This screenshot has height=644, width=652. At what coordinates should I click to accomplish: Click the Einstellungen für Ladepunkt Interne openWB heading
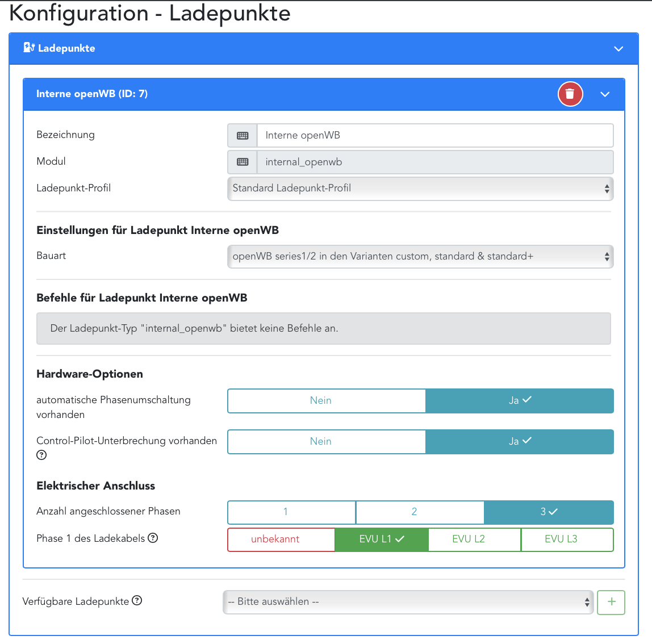(x=157, y=231)
